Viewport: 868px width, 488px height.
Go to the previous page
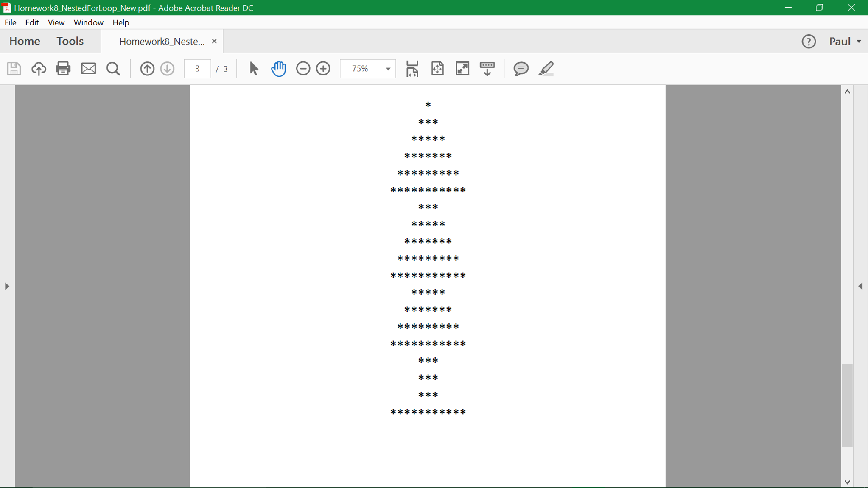[x=147, y=68]
